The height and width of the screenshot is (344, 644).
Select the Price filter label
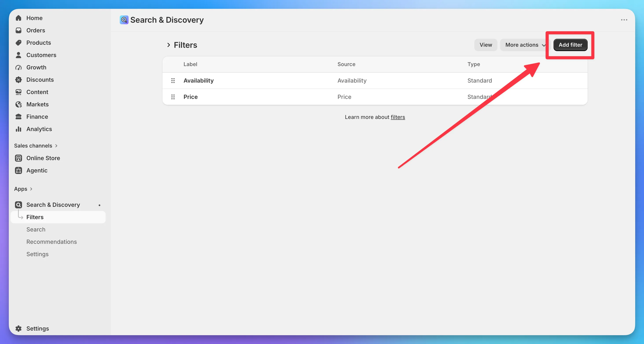coord(191,97)
